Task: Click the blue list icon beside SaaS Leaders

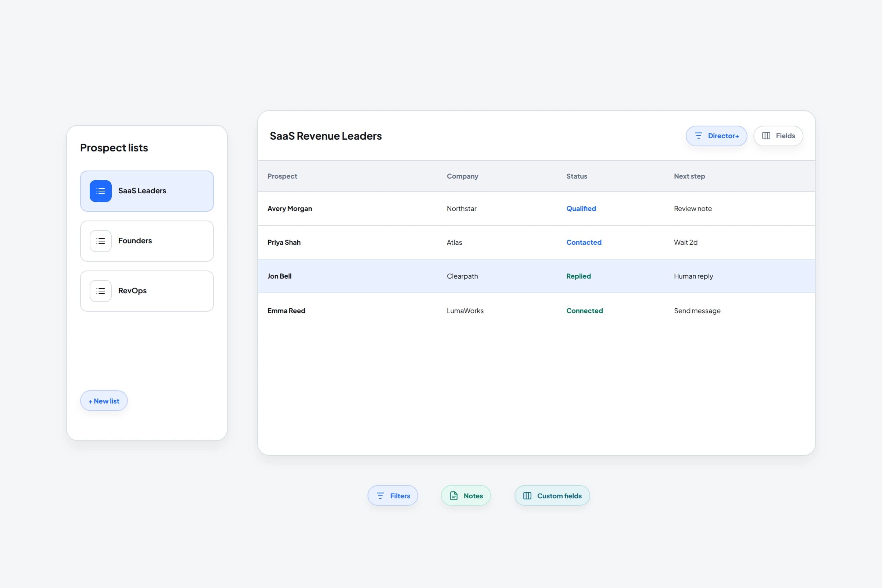Action: (x=100, y=191)
